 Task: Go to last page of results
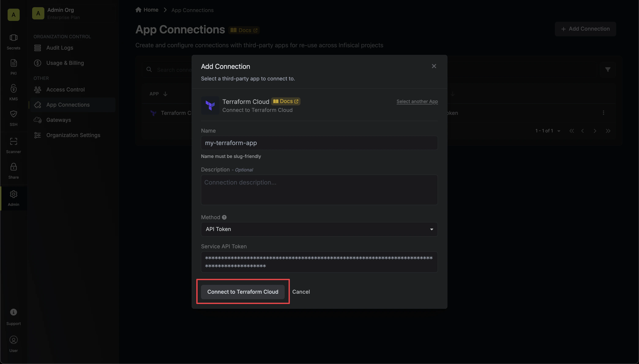coord(608,131)
